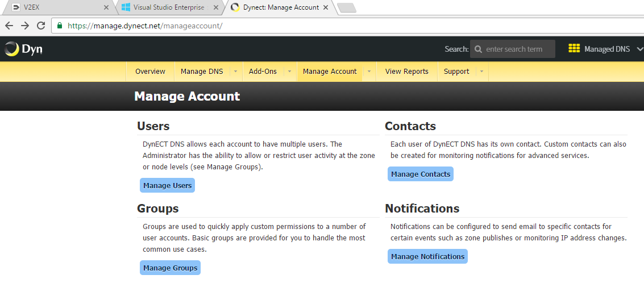The image size is (644, 283).
Task: Expand the Managed DNS product chevron
Action: pyautogui.click(x=639, y=49)
